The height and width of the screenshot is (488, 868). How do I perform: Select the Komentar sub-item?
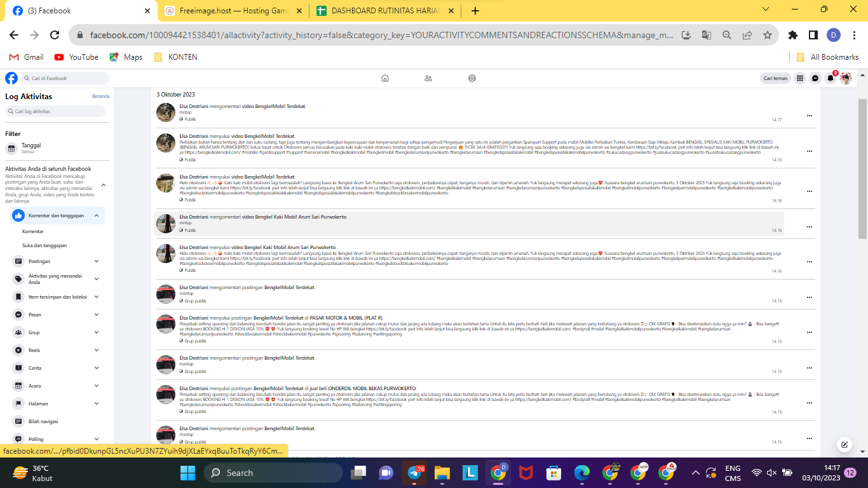click(x=33, y=231)
